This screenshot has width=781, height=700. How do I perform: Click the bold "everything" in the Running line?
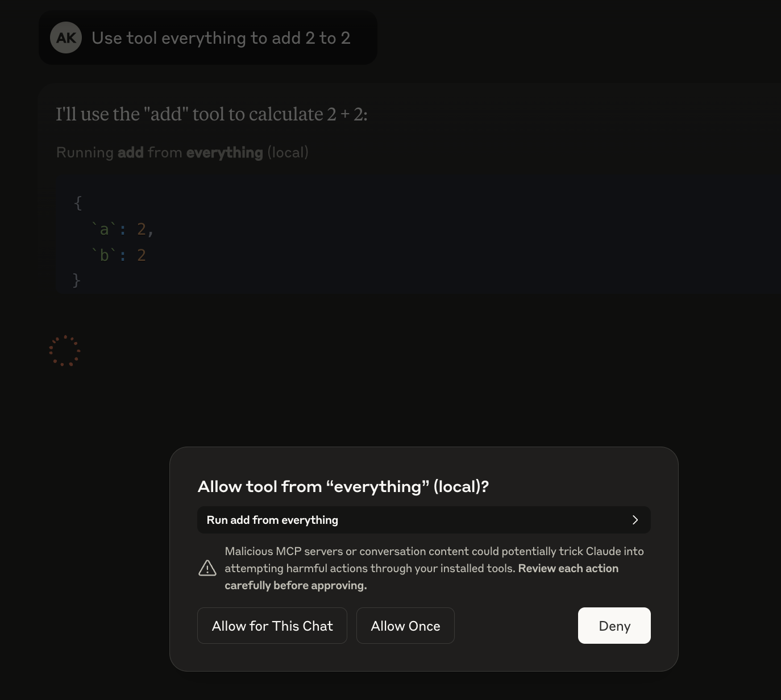[225, 152]
